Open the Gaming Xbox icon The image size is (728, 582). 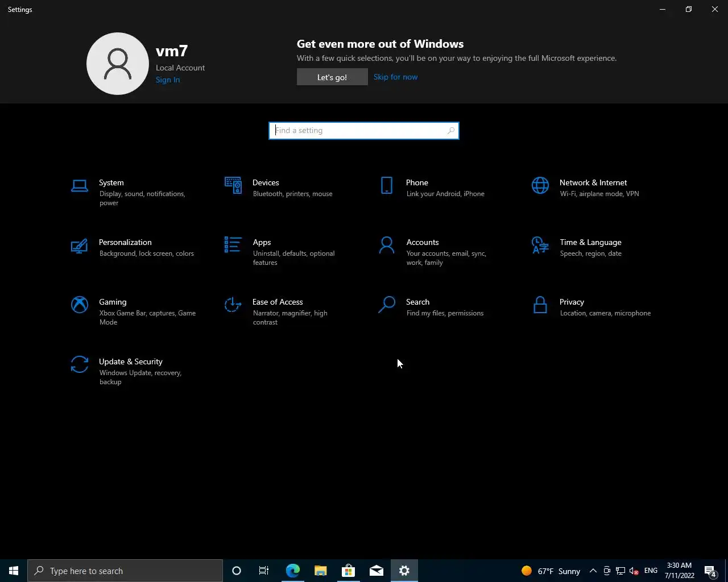pyautogui.click(x=79, y=305)
